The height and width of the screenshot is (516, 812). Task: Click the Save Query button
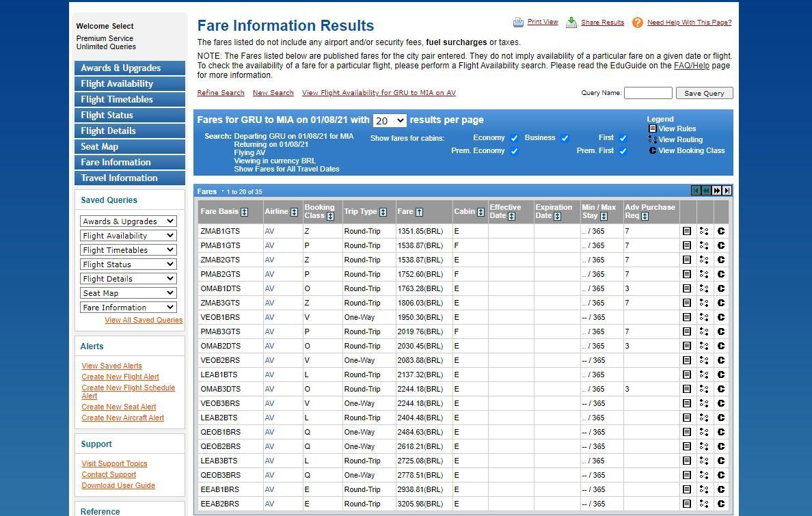[704, 93]
